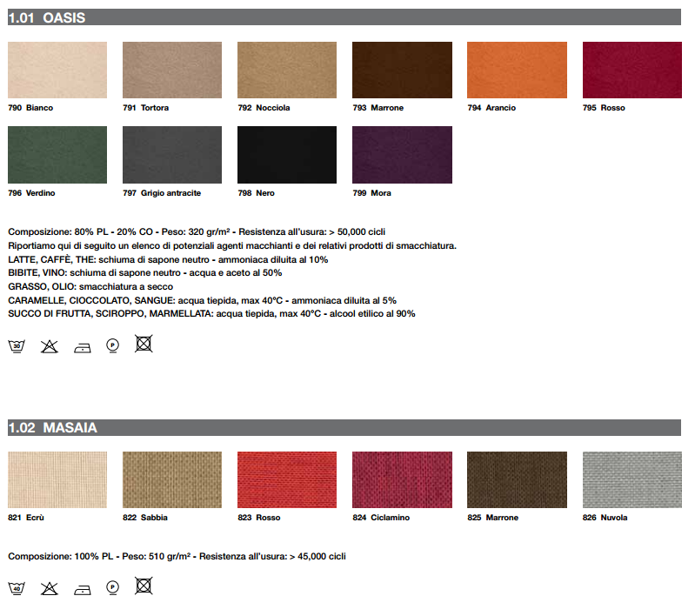Click the 'CARAMELLE, CIOCCOLATO, SANGUE' line
This screenshot has height=616, width=695.
click(202, 300)
